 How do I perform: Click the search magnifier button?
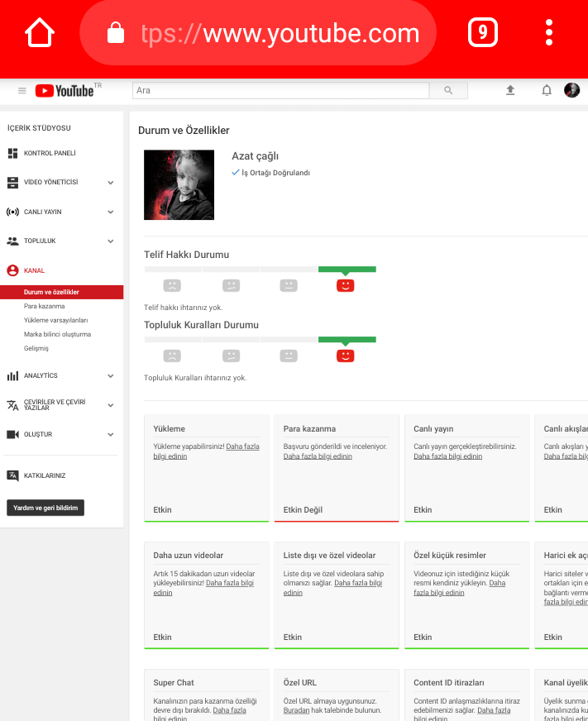[x=448, y=91]
